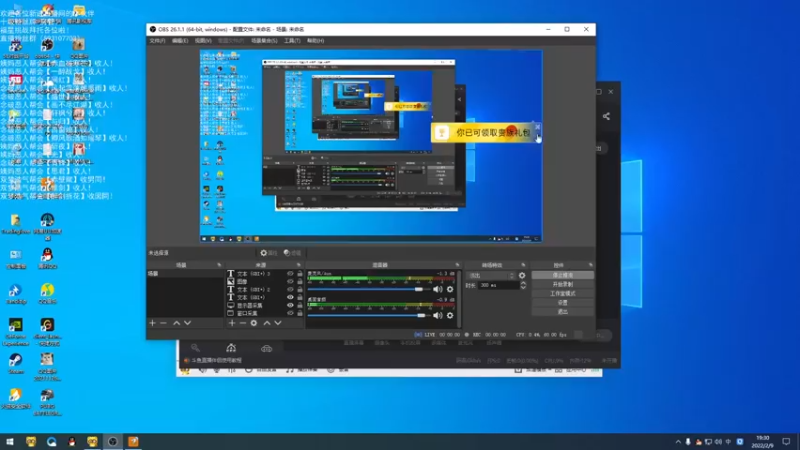Move scene up in Scenes panel
Viewport: 800px width, 450px height.
(176, 323)
